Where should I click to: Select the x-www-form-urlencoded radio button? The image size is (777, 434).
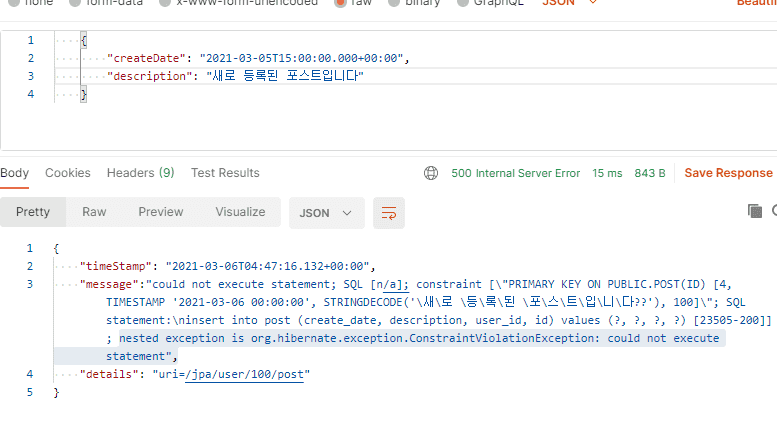[x=165, y=3]
